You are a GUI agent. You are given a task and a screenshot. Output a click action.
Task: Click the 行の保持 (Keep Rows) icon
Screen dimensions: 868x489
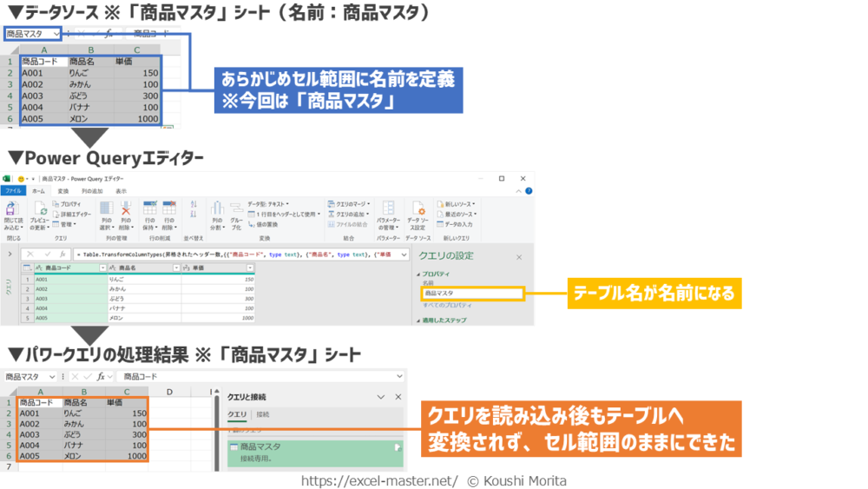click(x=149, y=210)
